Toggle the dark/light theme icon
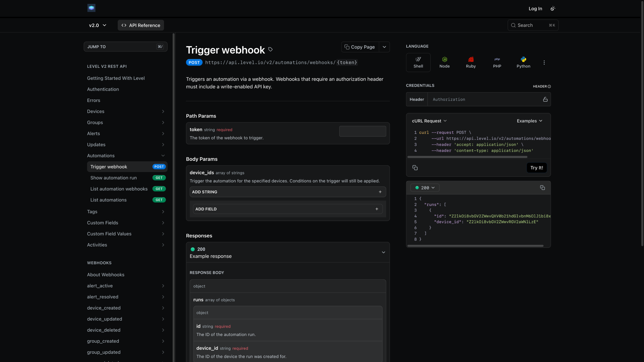 pos(553,9)
